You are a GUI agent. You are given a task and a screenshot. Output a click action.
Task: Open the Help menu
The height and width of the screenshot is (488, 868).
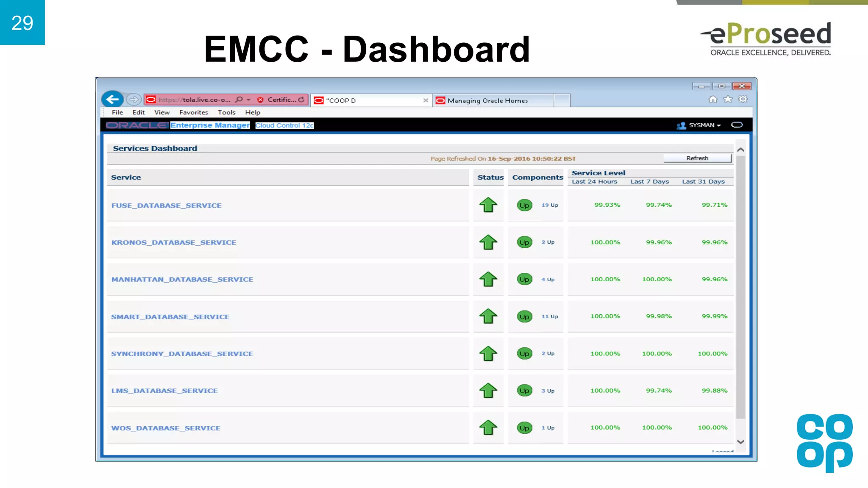click(253, 112)
